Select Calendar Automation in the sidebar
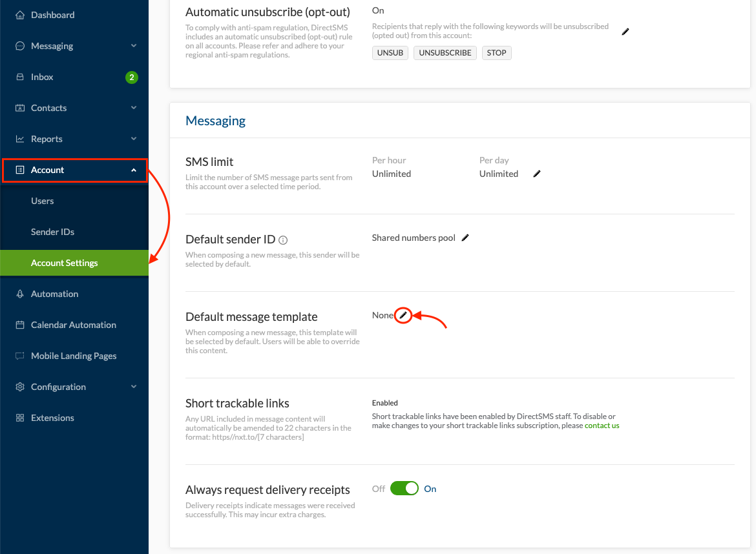 (x=73, y=324)
